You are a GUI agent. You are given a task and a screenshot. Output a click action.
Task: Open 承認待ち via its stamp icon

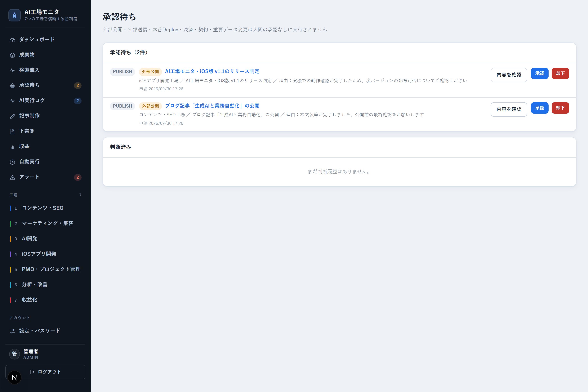pos(12,86)
